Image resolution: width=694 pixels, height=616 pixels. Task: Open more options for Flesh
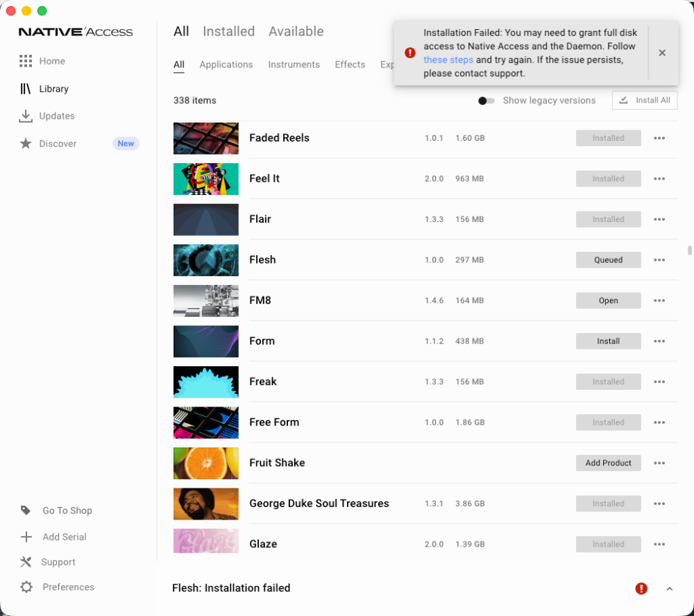click(x=659, y=259)
